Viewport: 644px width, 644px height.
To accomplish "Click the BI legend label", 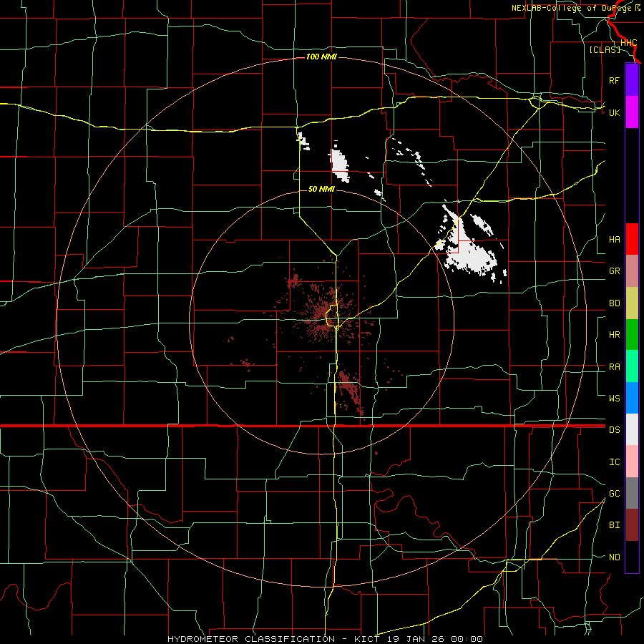I will 614,525.
